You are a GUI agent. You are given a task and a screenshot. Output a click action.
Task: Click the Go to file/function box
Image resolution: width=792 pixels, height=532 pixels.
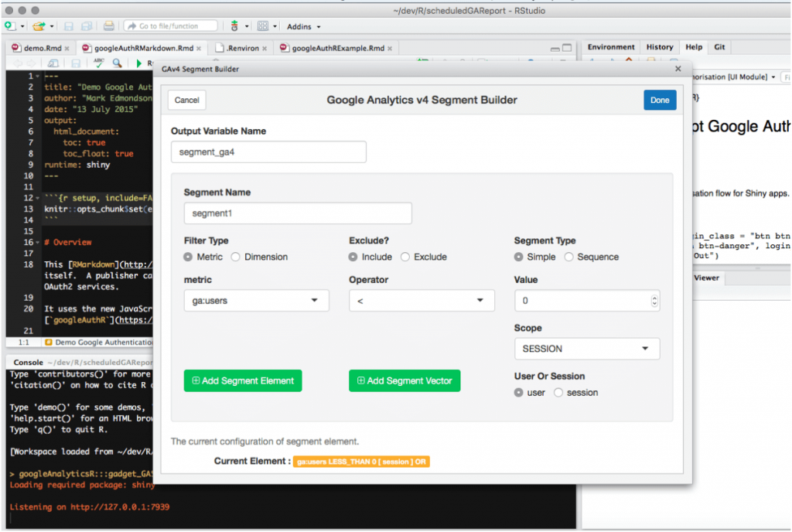click(x=171, y=26)
